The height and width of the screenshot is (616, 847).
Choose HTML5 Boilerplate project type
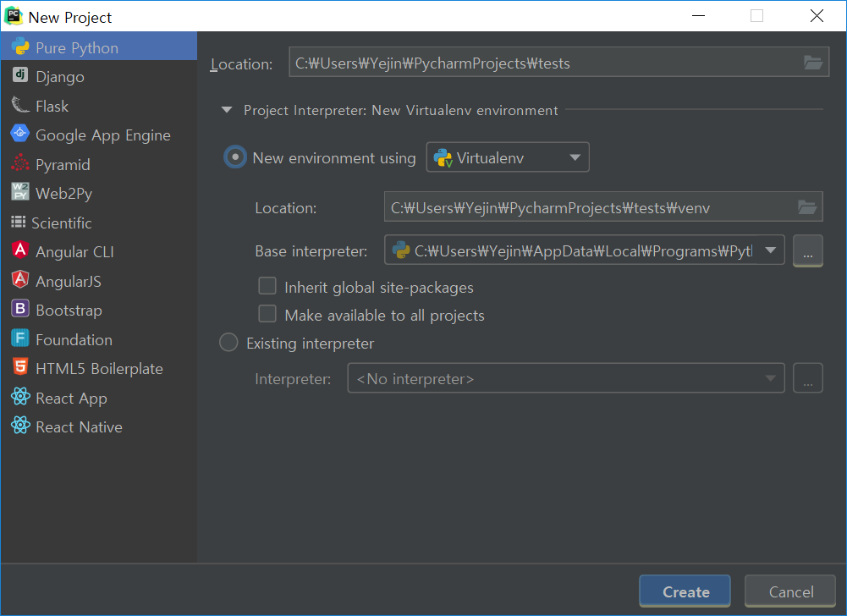(99, 368)
